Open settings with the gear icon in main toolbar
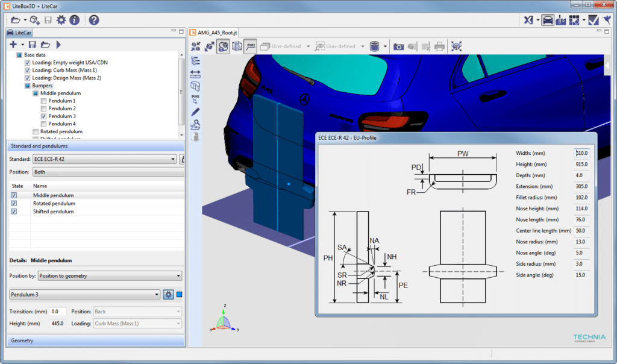 pos(61,20)
